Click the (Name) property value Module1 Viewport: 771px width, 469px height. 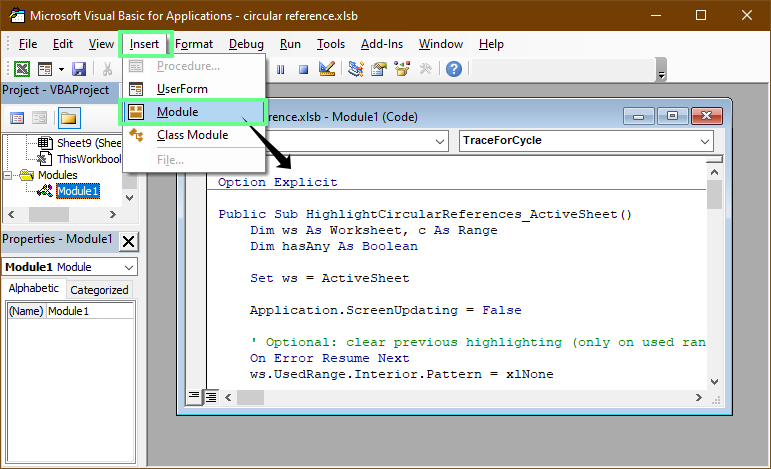coord(90,311)
